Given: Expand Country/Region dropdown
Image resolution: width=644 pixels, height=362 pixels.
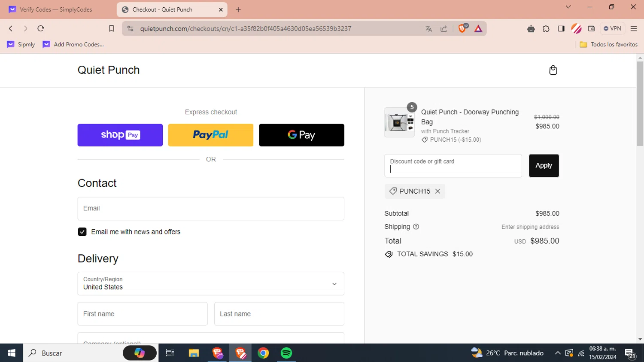Looking at the screenshot, I should pos(211,283).
